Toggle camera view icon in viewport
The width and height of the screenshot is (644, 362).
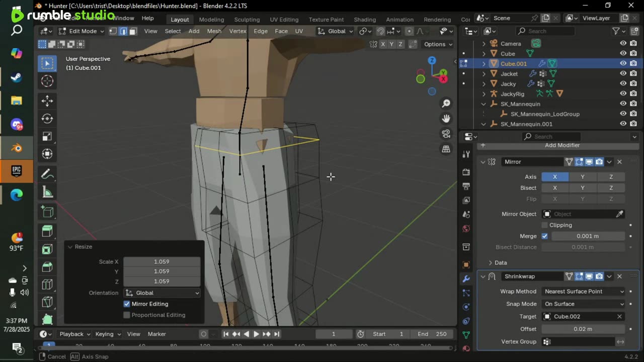(x=446, y=134)
